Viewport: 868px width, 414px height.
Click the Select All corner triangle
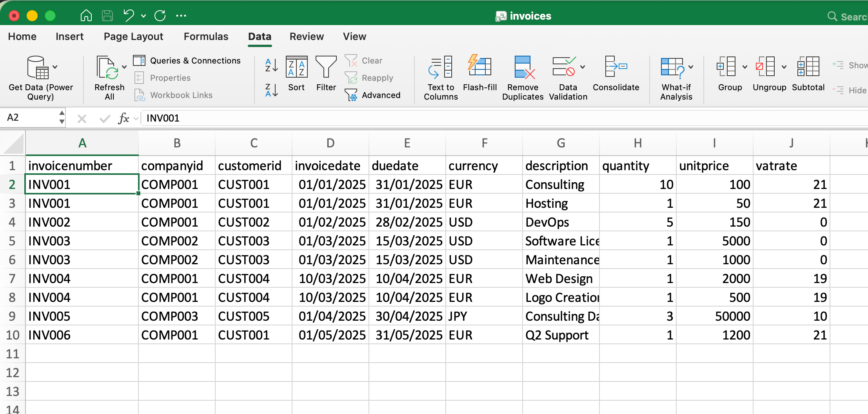[14, 143]
